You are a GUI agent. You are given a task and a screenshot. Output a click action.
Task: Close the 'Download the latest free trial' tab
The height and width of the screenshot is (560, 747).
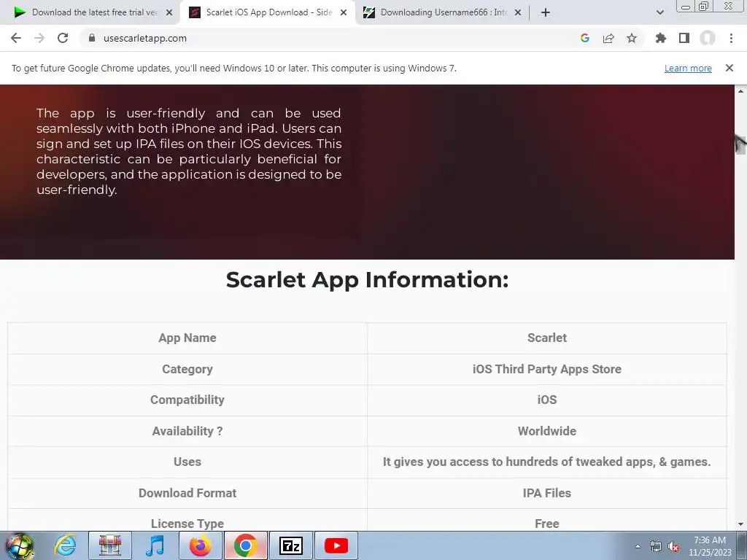click(x=169, y=12)
